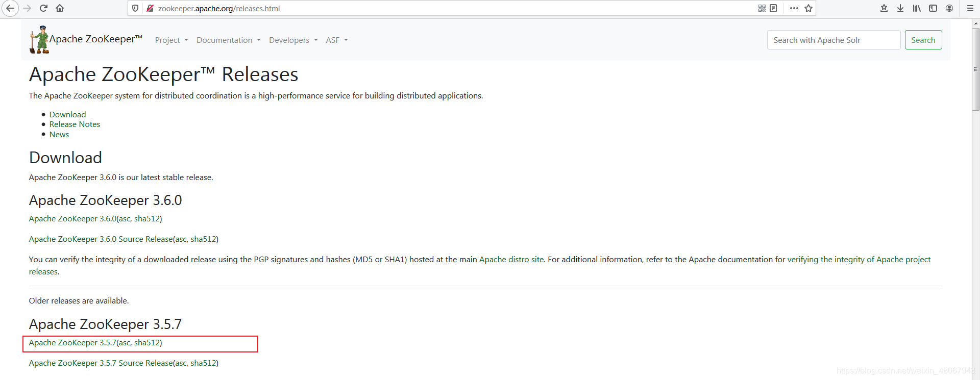This screenshot has width=980, height=380.
Task: Toggle reader view for this page
Action: tap(773, 8)
